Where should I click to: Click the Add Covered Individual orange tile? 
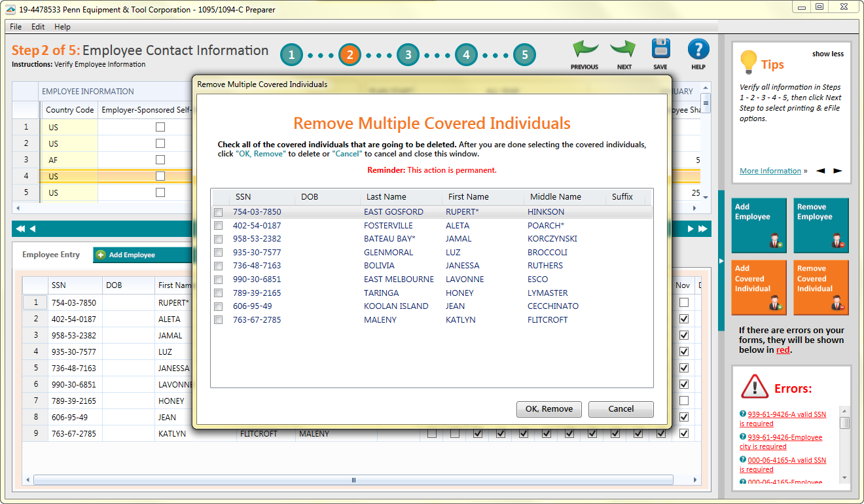[758, 288]
